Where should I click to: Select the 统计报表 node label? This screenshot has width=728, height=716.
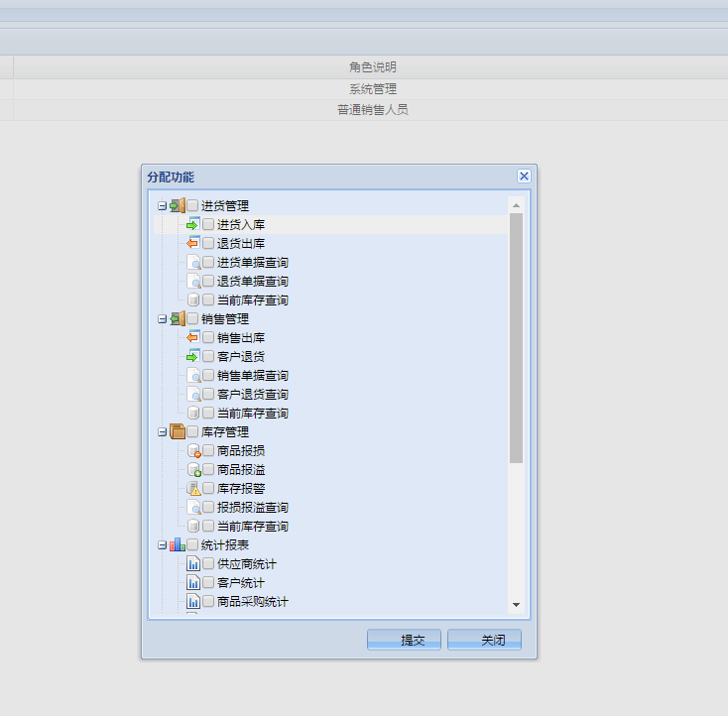click(225, 545)
